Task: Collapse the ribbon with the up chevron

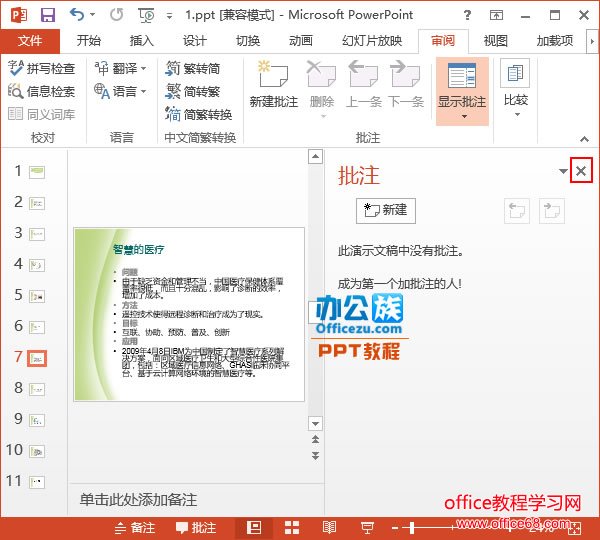Action: click(584, 139)
